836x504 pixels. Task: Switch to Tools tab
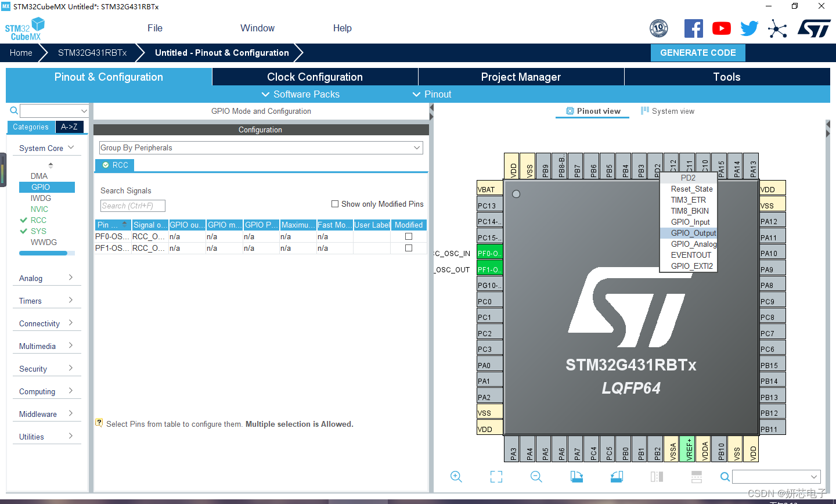pyautogui.click(x=727, y=77)
